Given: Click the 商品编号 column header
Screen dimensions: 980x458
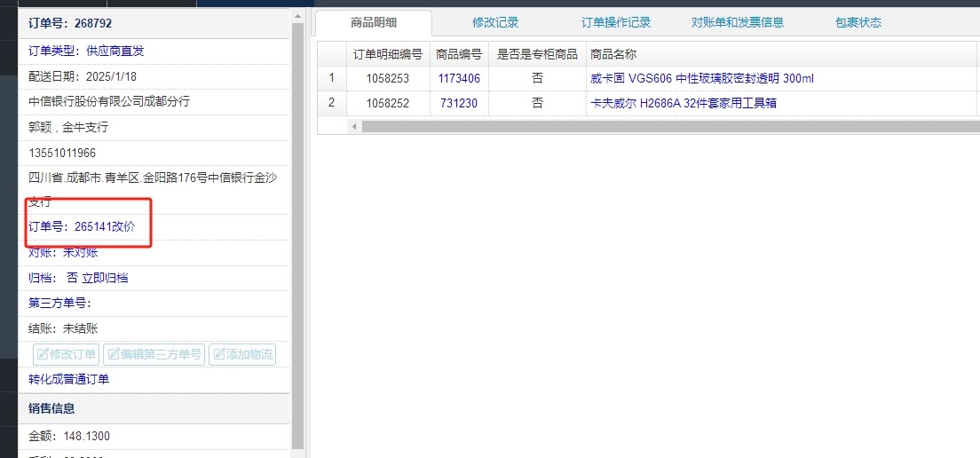Looking at the screenshot, I should tap(459, 54).
